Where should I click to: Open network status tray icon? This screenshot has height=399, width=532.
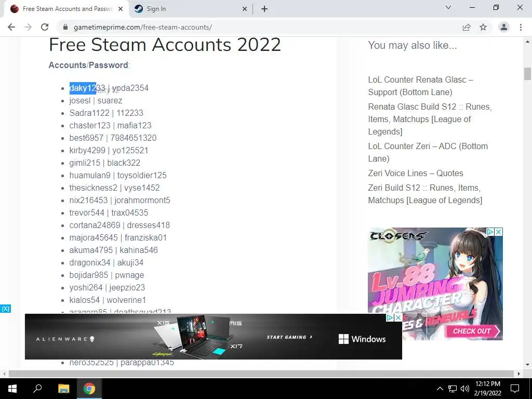(453, 389)
